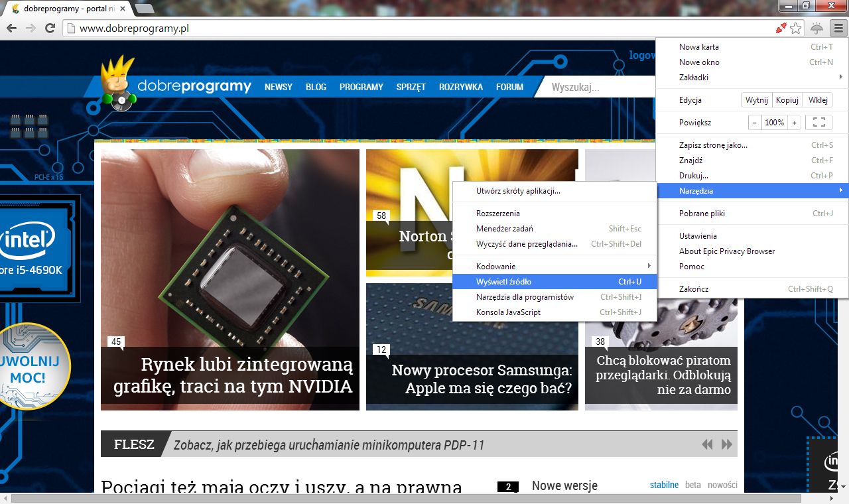Screen dimensions: 849x504
Task: Select Nowe okno in the menu
Action: 752,62
